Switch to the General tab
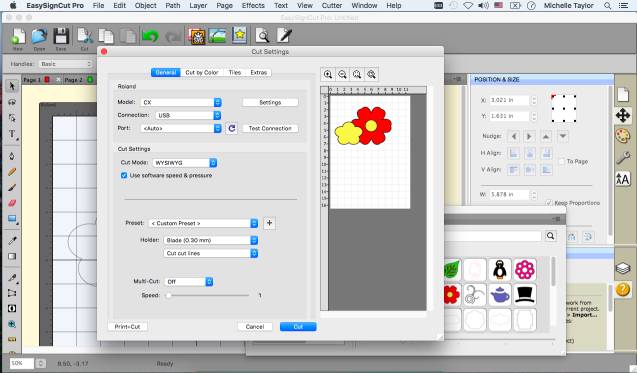The image size is (637, 373). click(x=166, y=72)
